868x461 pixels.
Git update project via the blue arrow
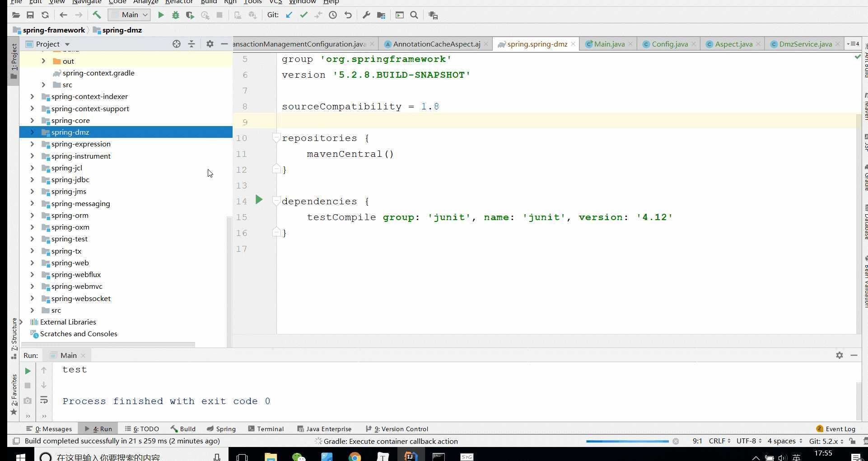[x=289, y=15]
